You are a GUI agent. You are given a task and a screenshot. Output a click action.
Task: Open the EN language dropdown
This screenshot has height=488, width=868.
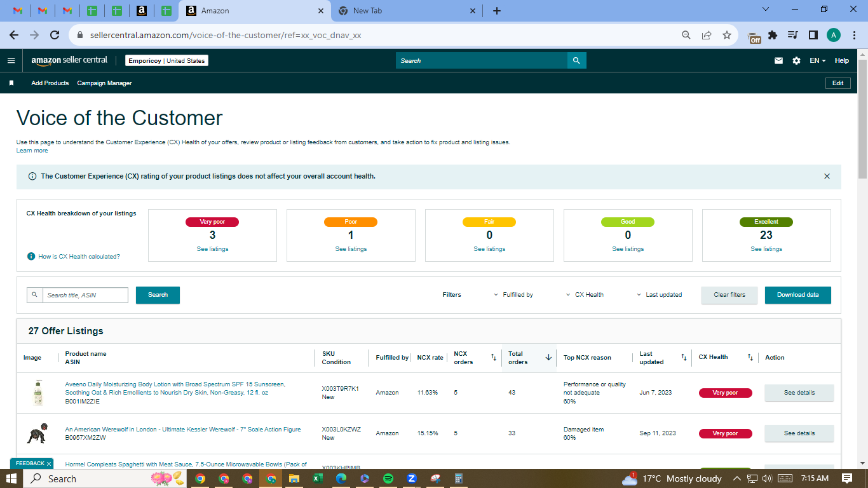coord(818,61)
